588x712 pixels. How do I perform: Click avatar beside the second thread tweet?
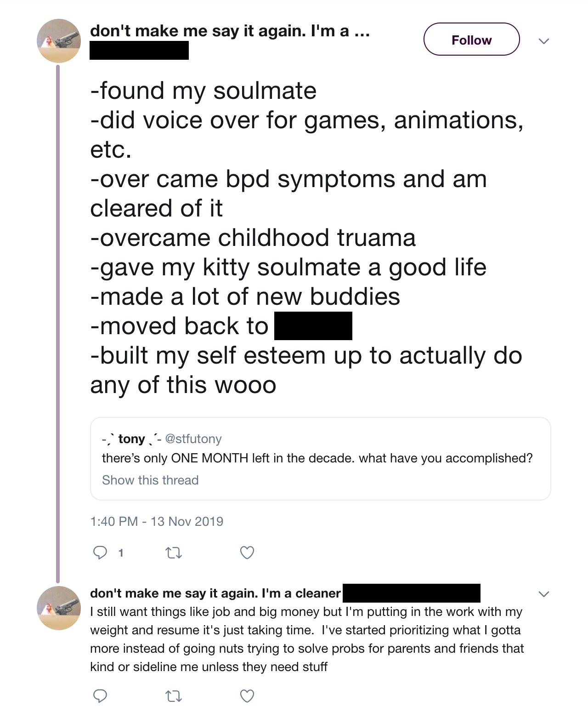click(x=59, y=608)
